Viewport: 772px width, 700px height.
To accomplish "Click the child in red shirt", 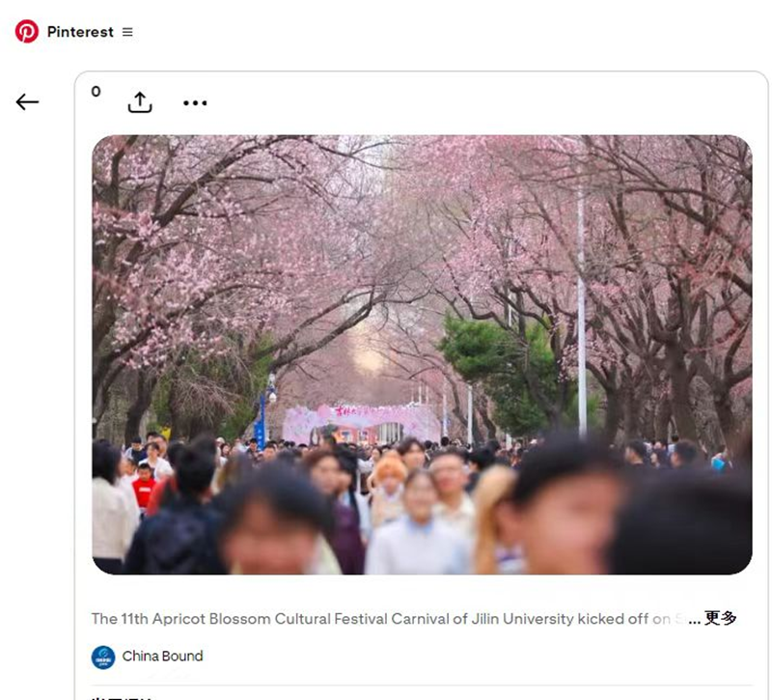I will tap(144, 486).
